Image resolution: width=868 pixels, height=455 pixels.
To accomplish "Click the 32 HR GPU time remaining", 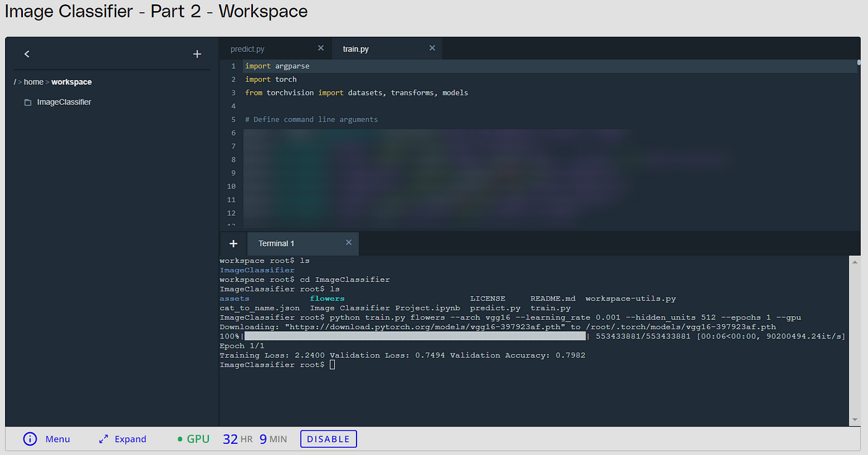I will 237,439.
